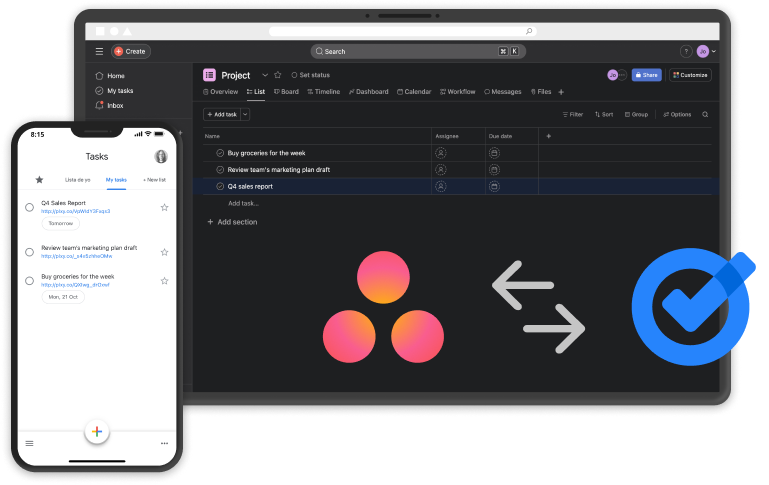This screenshot has height=485, width=769.
Task: Add a column with the plus header icon
Action: (x=549, y=136)
